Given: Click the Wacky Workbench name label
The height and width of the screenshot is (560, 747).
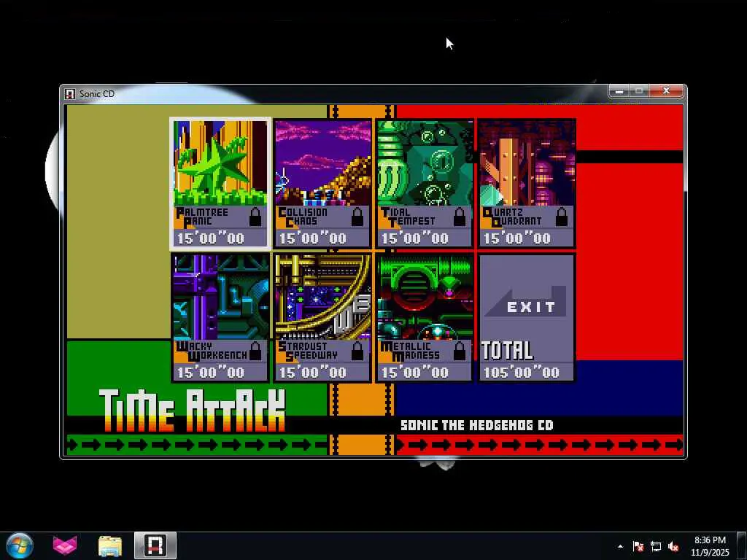Looking at the screenshot, I should 212,351.
